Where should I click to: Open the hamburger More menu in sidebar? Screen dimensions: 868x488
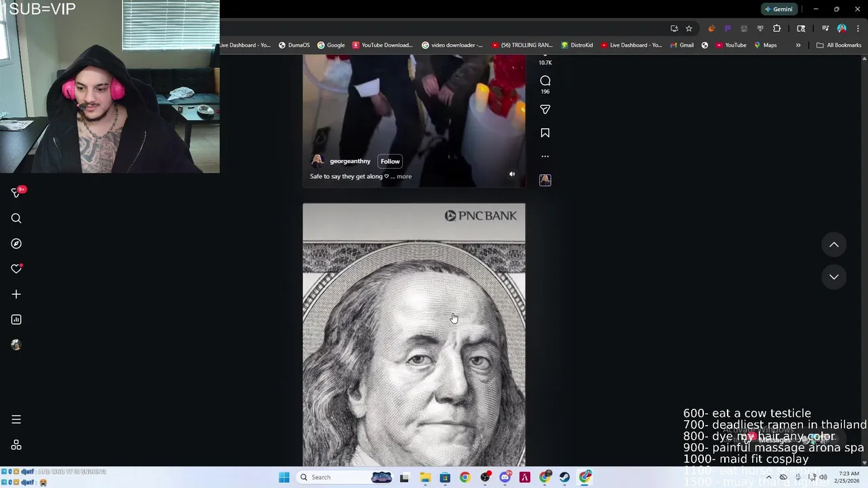click(16, 420)
